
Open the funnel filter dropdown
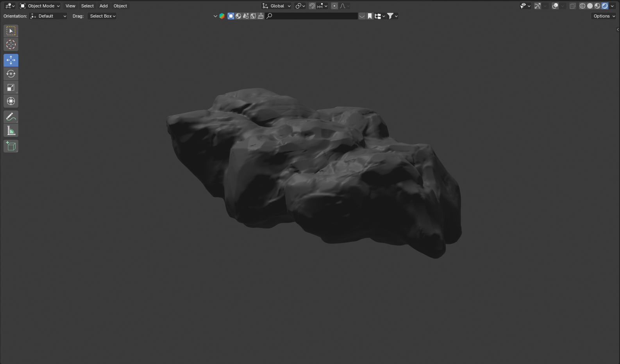coord(392,16)
